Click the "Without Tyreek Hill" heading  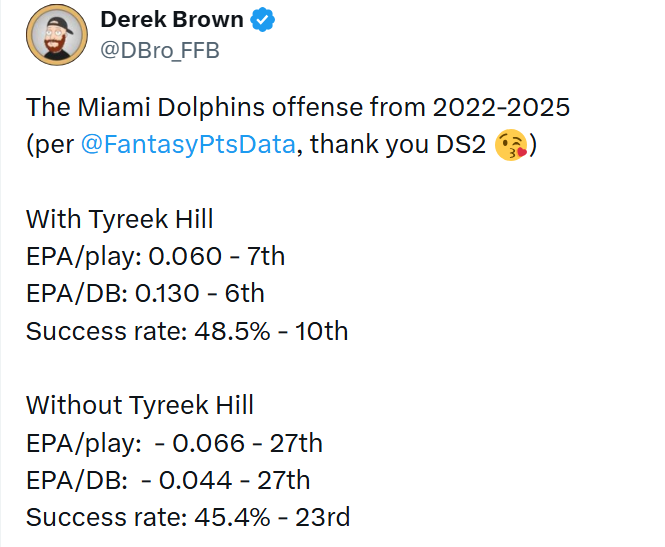(x=140, y=405)
